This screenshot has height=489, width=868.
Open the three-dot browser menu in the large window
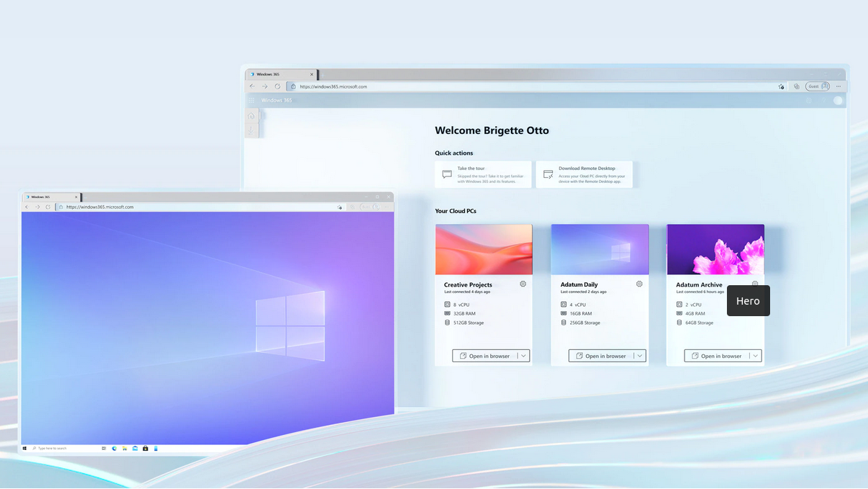tap(838, 86)
